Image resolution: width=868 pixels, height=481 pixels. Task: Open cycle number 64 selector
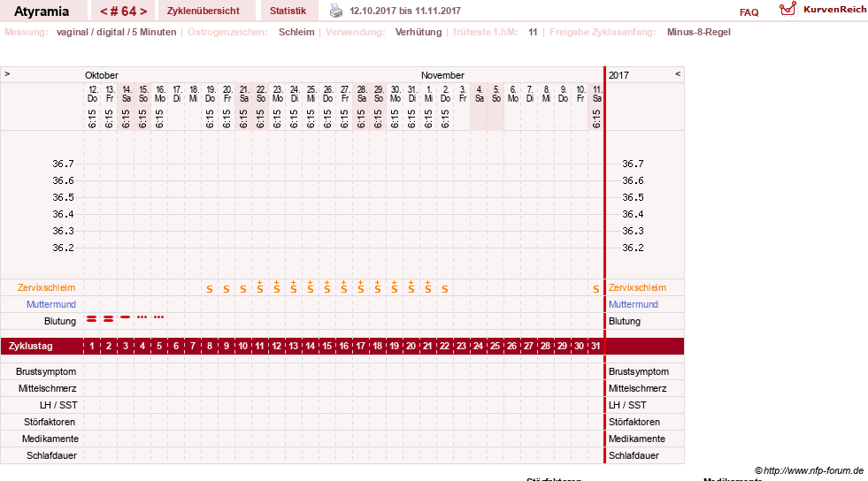click(x=124, y=11)
